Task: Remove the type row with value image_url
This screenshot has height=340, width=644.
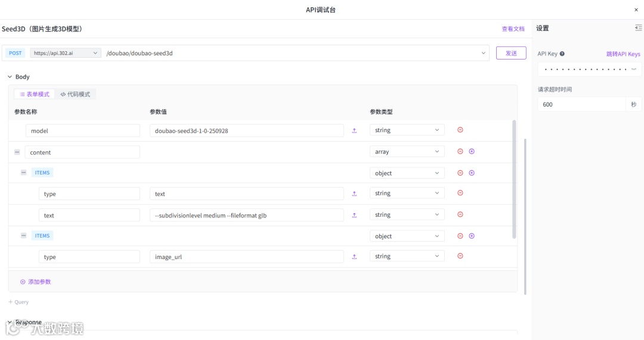Action: pos(460,256)
